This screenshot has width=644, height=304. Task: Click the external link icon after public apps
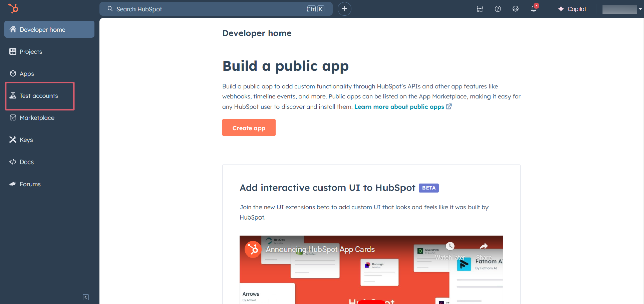coord(449,107)
